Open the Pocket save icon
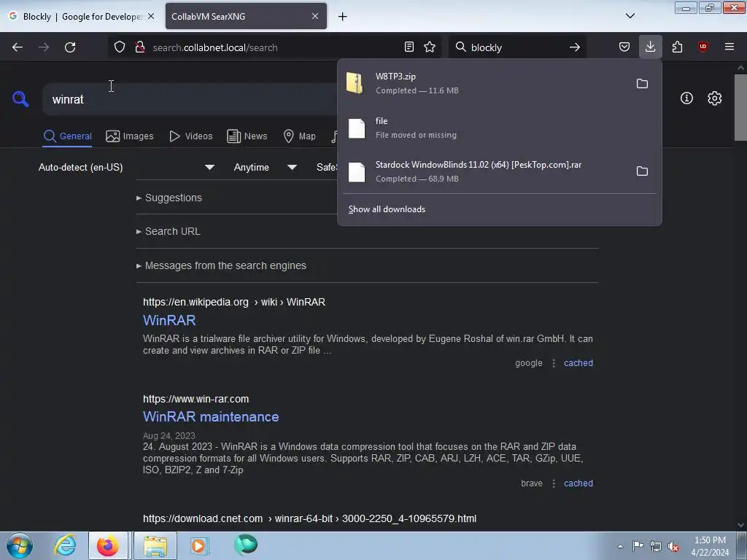The height and width of the screenshot is (560, 747). 624,47
